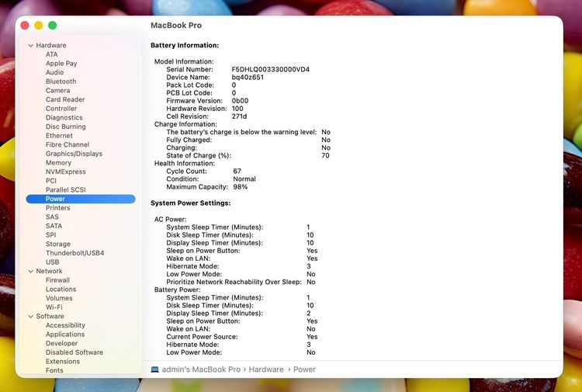
Task: Select Extensions under Software
Action: [x=62, y=362]
